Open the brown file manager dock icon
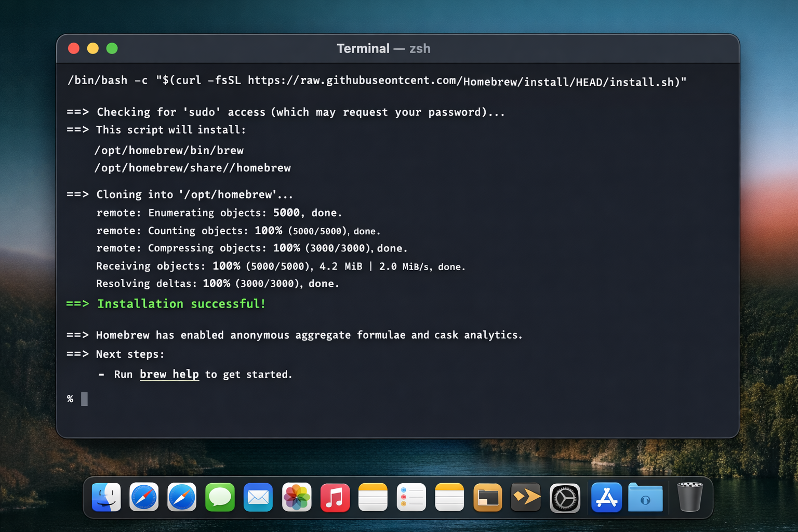 488,497
